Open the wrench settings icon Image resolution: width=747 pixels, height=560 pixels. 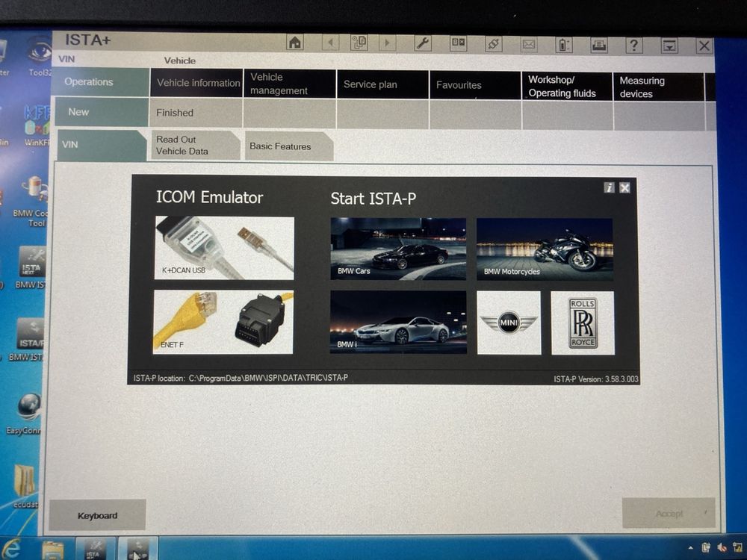423,43
